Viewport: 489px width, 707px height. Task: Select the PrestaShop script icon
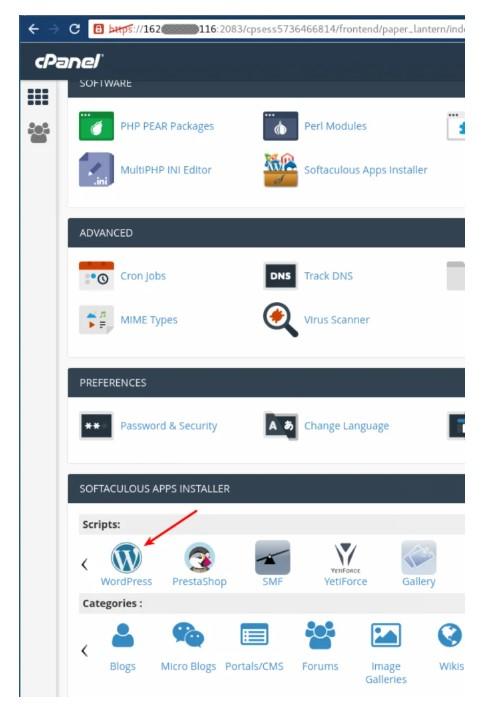(x=200, y=557)
